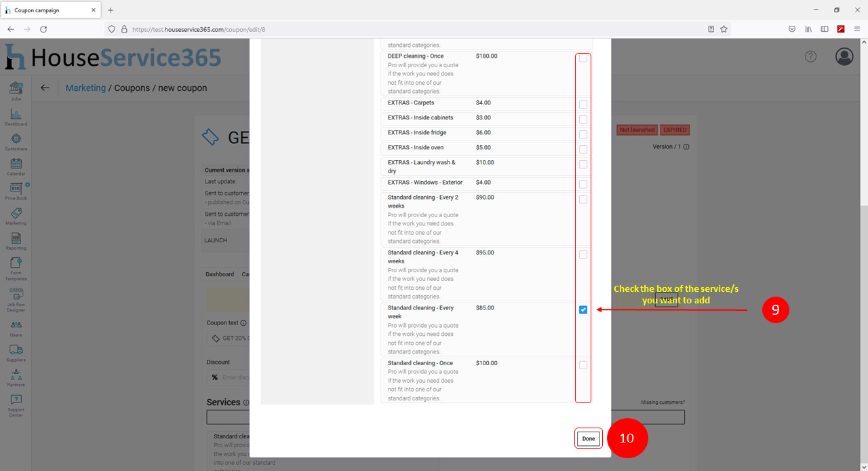Check the EXTRAS - Inside oven box

click(583, 149)
